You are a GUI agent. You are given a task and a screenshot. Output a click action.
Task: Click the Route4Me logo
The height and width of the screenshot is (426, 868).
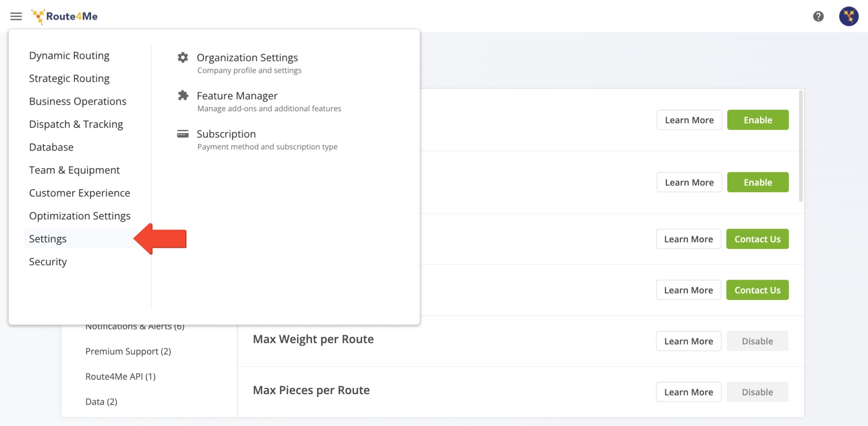(64, 16)
